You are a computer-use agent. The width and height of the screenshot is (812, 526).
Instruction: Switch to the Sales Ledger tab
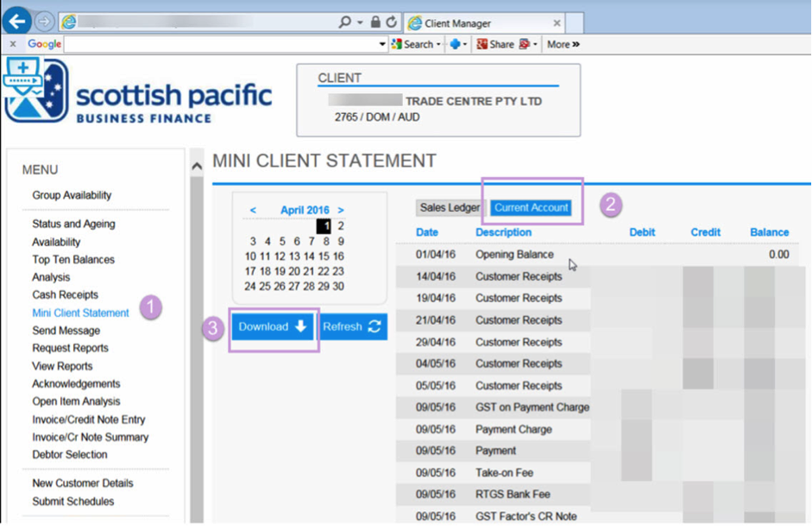450,208
